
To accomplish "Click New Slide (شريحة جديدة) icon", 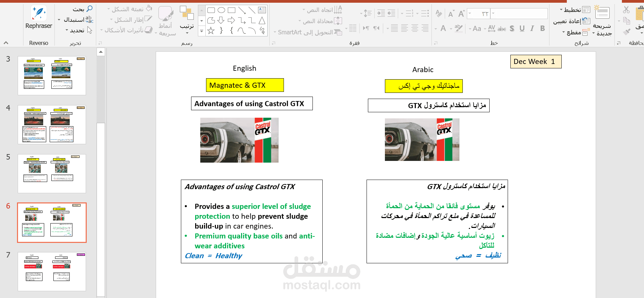I will click(x=602, y=12).
